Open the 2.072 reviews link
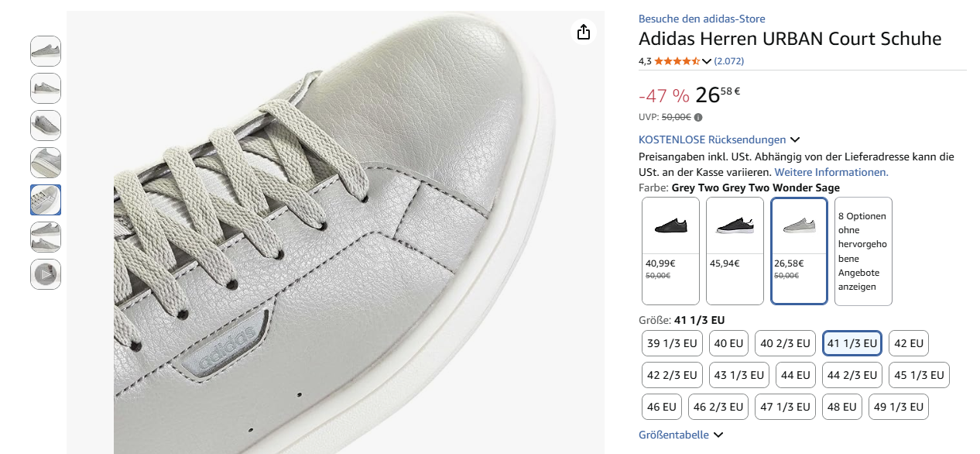Viewport: 980px width, 454px height. (728, 61)
